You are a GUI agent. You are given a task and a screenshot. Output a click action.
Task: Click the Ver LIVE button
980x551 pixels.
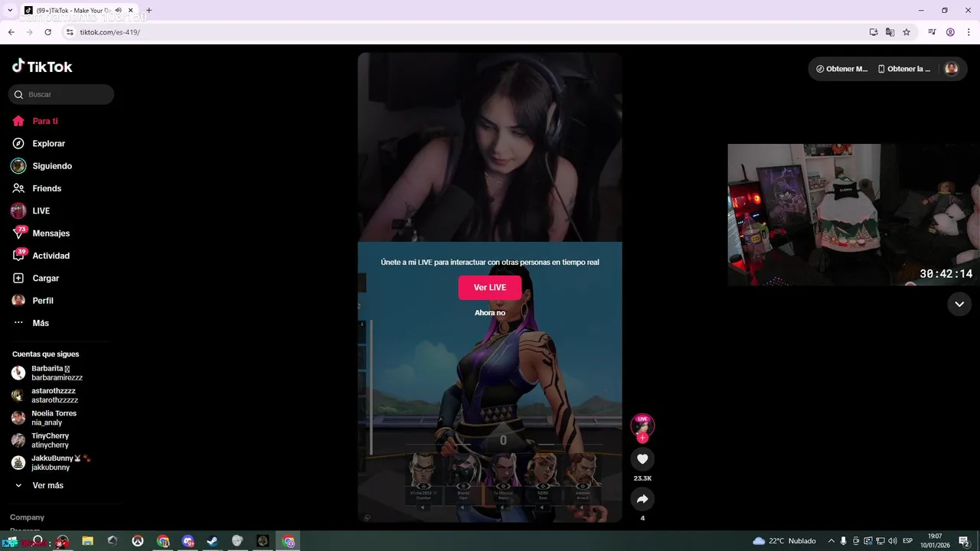[490, 288]
